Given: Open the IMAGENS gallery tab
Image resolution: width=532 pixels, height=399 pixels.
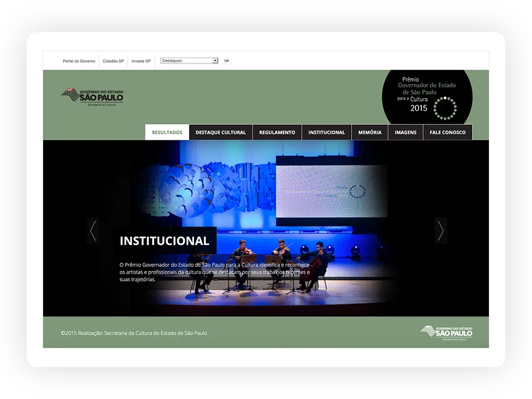Looking at the screenshot, I should pyautogui.click(x=405, y=132).
